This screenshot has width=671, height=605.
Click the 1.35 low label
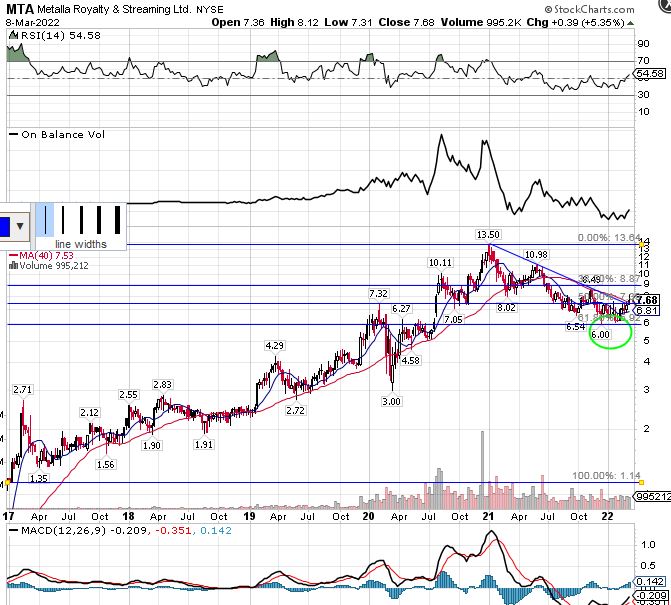[x=39, y=478]
